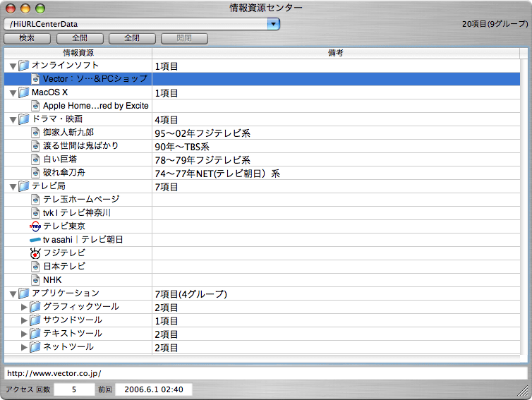
Task: Select the 'Apple Home…red by Excite' row text
Action: pyautogui.click(x=96, y=106)
